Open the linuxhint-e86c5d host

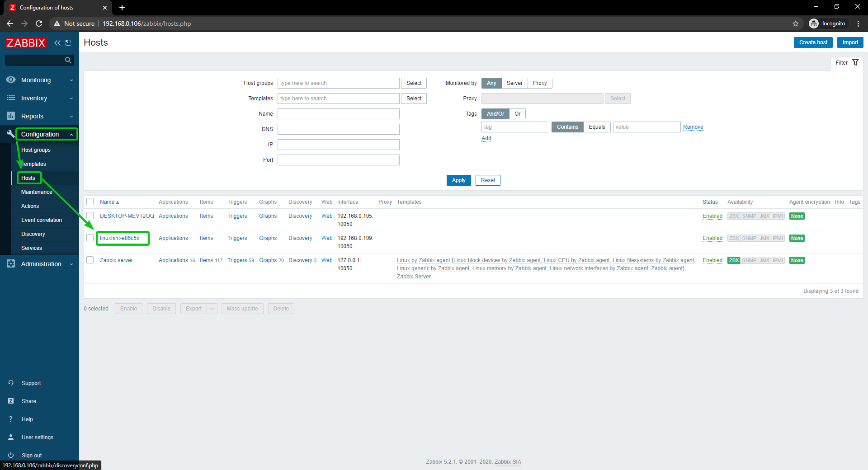120,238
